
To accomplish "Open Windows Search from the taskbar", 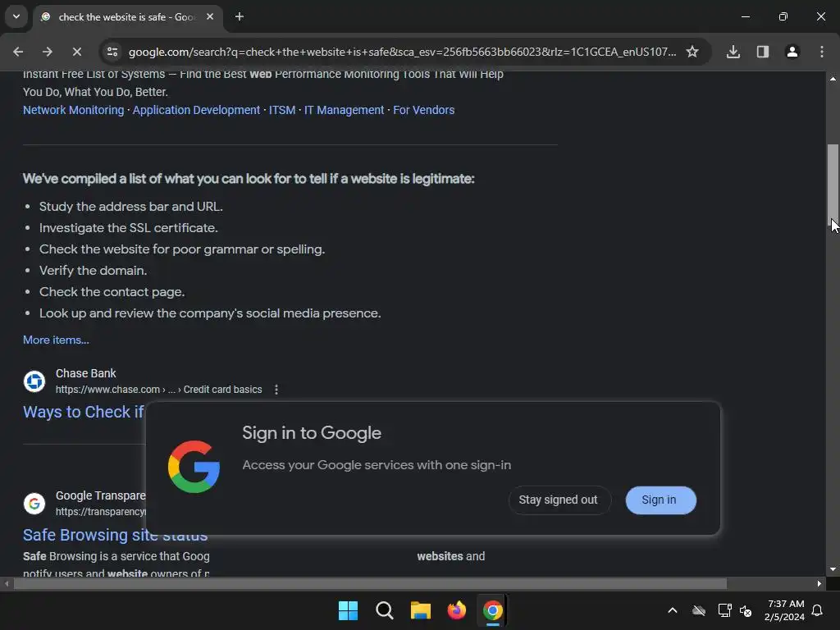I will [384, 610].
